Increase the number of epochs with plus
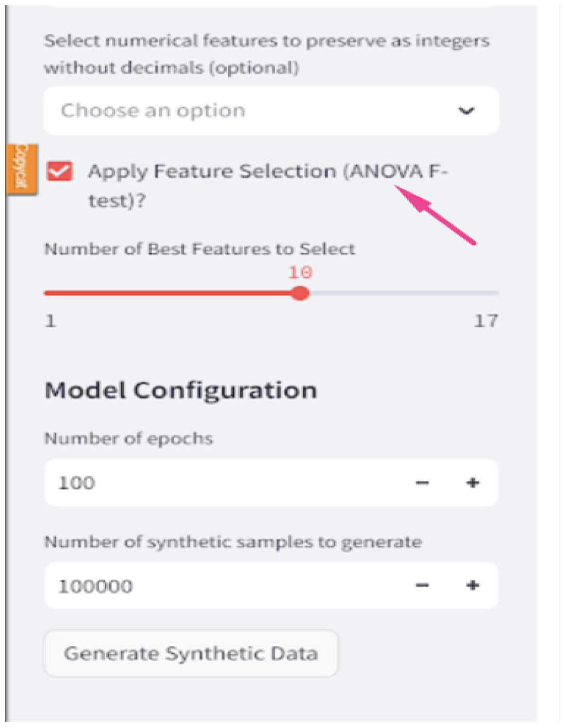This screenshot has width=565, height=728. 473,483
